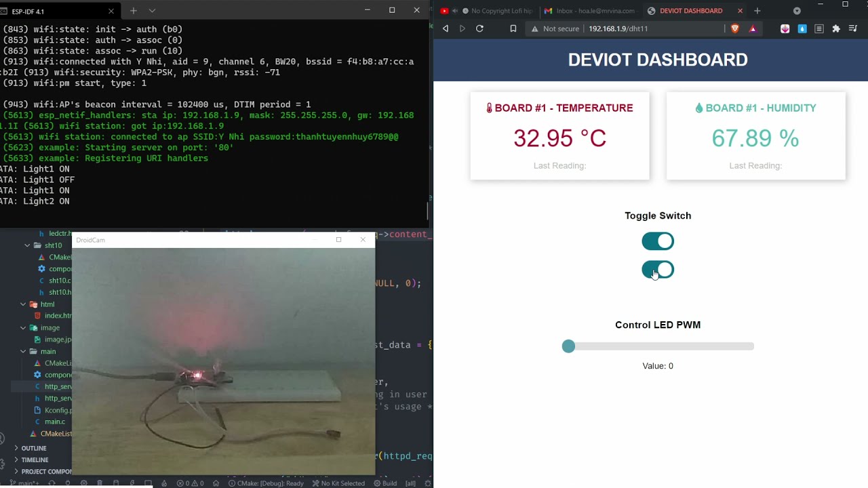Click No Kit Selected in status bar

[x=338, y=483]
